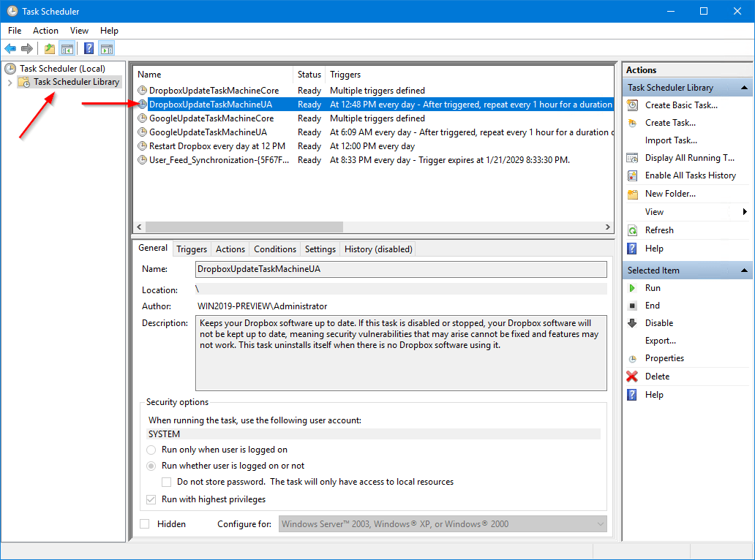Screen dimensions: 755x560
Task: Select Run only when user is logged on
Action: click(x=151, y=450)
